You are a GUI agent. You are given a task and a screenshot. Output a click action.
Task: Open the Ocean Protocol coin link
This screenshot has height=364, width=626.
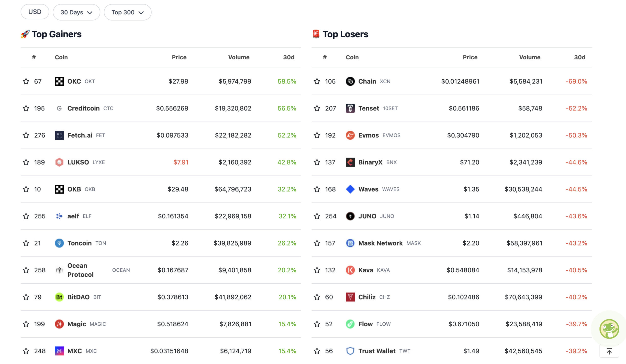80,270
